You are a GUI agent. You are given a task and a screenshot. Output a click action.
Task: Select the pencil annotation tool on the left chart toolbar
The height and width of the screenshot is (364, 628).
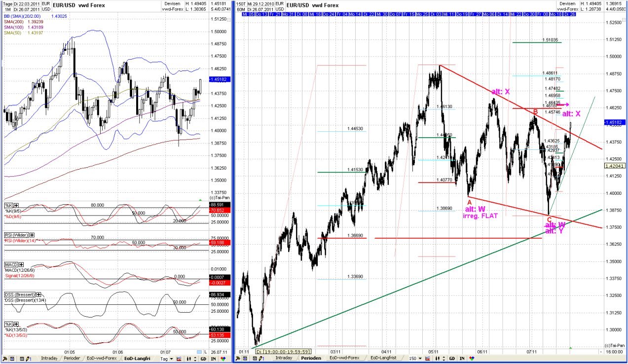[x=28, y=359]
